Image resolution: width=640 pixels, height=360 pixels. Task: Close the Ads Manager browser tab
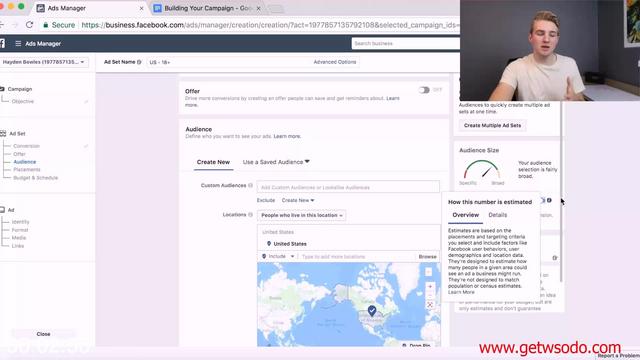(141, 8)
